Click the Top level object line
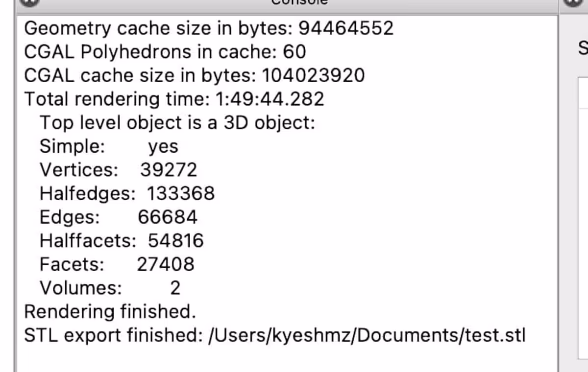 click(x=177, y=123)
